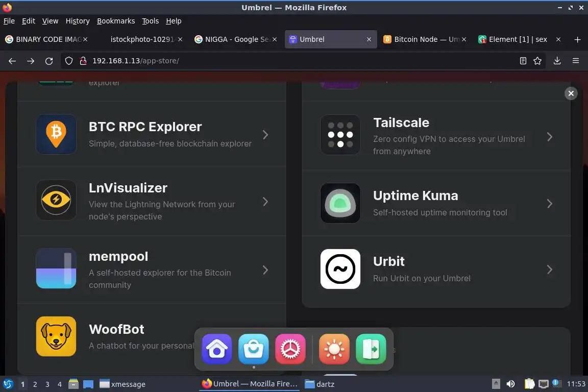Open the File menu
588x392 pixels.
(9, 21)
